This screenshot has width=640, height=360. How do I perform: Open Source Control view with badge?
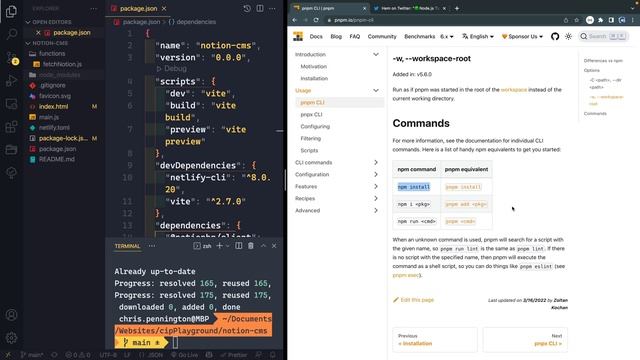[x=11, y=58]
